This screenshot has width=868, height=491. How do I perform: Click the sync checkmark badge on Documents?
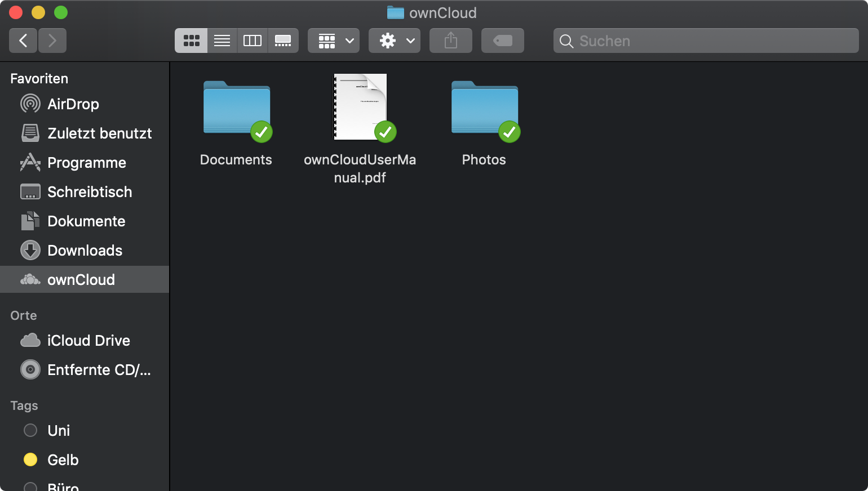(x=262, y=132)
